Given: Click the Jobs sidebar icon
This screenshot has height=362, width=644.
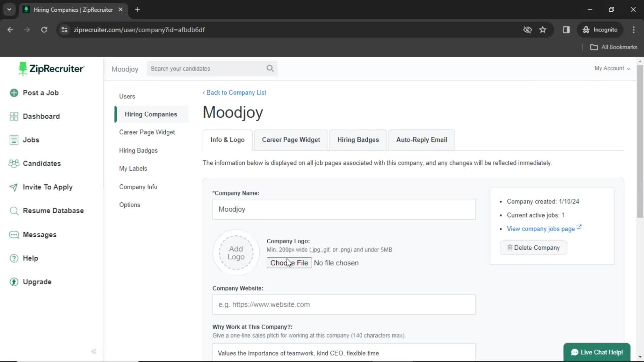Looking at the screenshot, I should pos(14,140).
